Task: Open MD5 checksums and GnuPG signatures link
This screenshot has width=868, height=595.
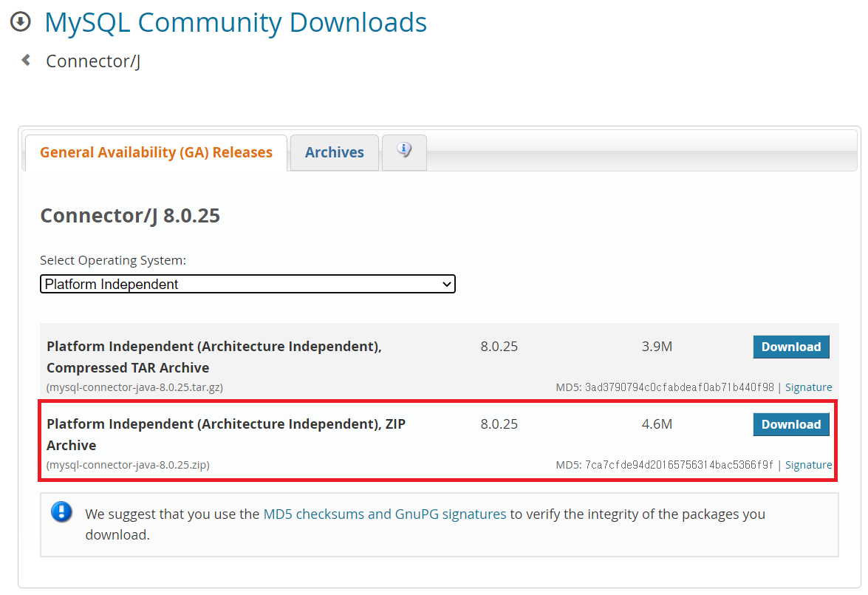Action: (x=385, y=514)
